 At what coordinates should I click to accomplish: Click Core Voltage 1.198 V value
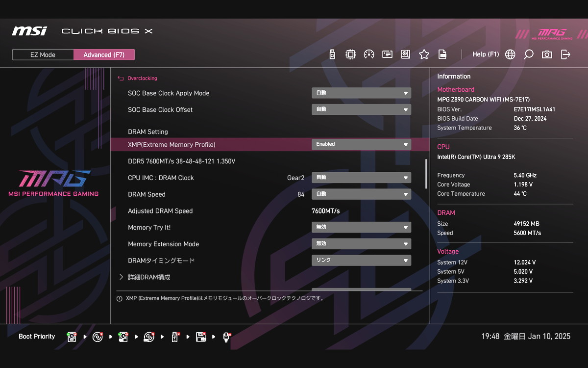click(x=523, y=184)
